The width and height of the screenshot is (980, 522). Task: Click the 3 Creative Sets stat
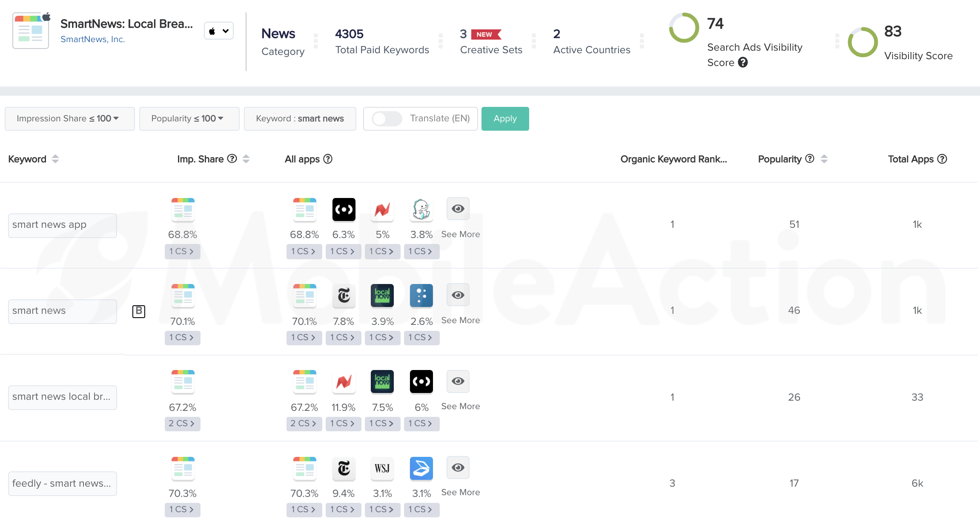491,41
